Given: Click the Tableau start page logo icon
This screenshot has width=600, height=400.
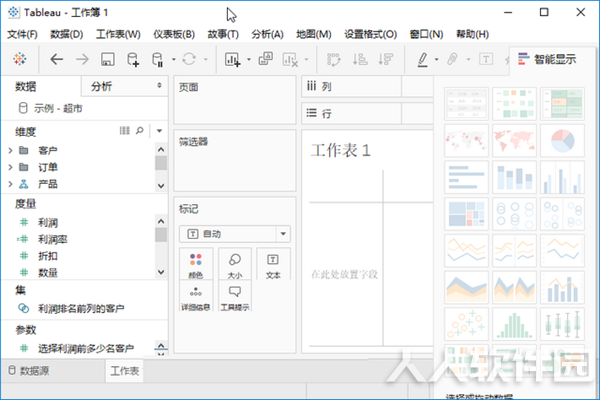Looking at the screenshot, I should click(20, 59).
